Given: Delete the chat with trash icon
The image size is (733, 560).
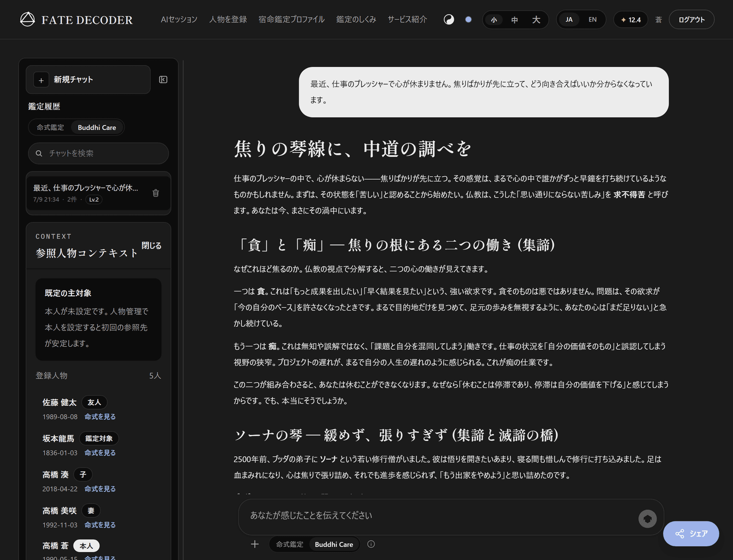Looking at the screenshot, I should pos(156,193).
